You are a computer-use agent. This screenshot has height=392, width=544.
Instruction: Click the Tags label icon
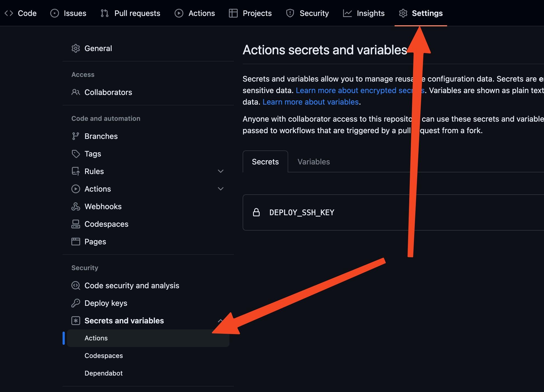[75, 154]
